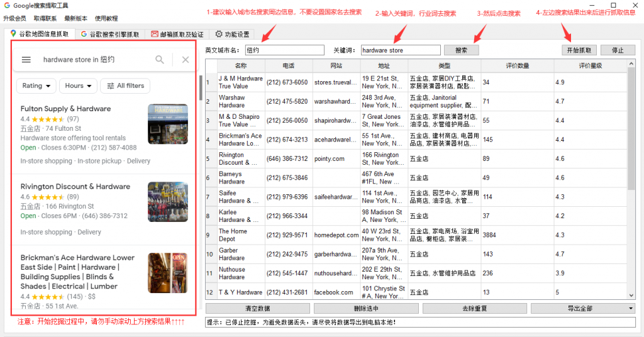
Task: Switch to 谷歌地图信息抓取 tab
Action: tap(40, 34)
